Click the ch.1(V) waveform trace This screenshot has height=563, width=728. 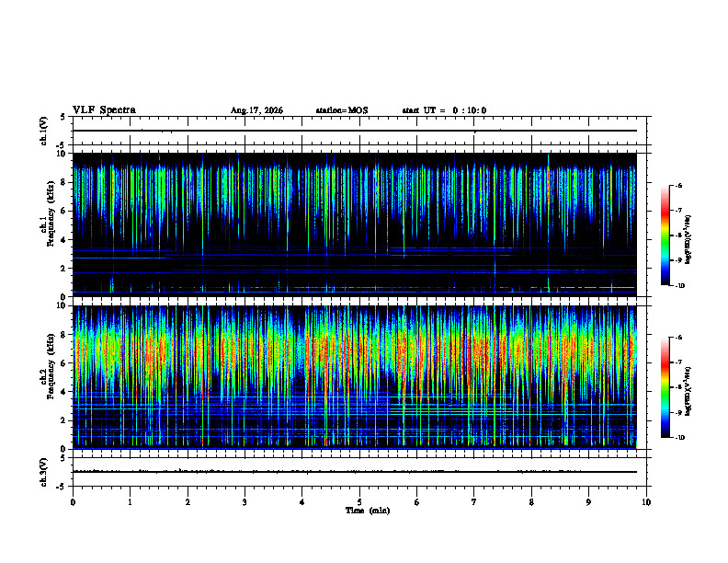tap(355, 131)
